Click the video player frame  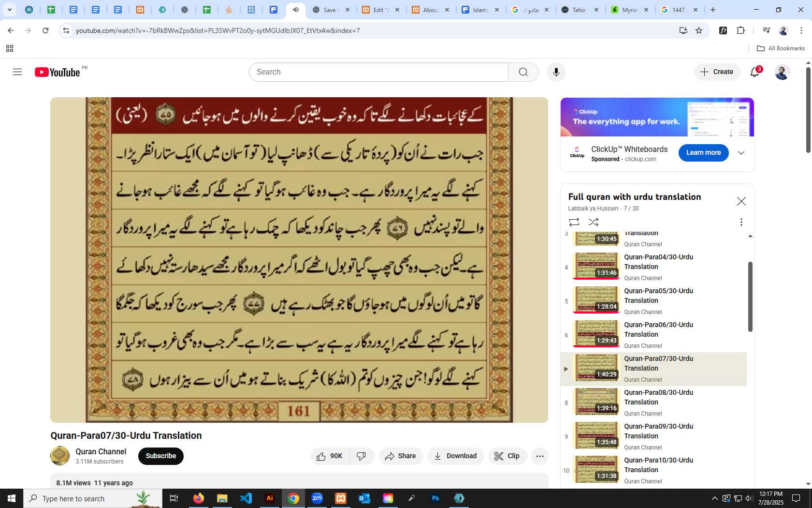click(x=299, y=260)
